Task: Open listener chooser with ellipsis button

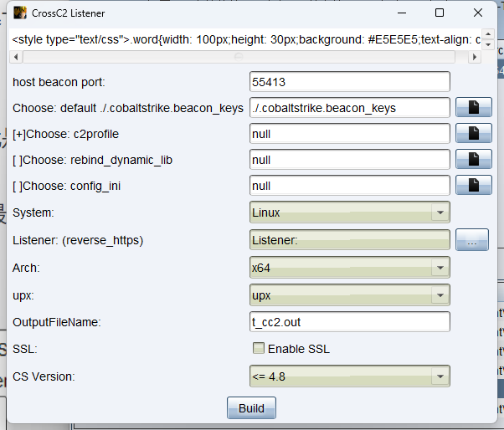Action: coord(472,240)
